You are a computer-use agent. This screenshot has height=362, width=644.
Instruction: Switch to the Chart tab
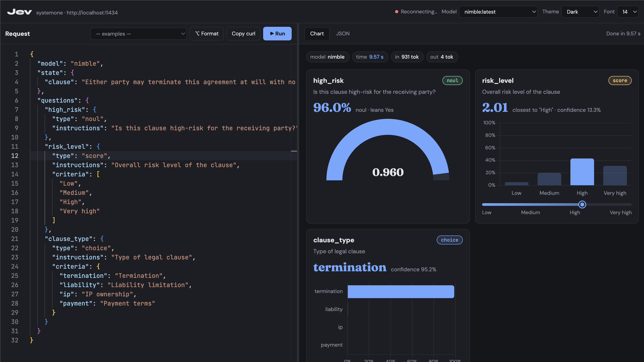click(x=317, y=34)
